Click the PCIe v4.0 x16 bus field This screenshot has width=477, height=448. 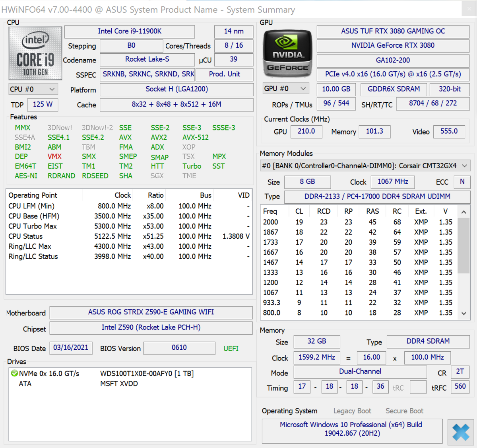393,74
